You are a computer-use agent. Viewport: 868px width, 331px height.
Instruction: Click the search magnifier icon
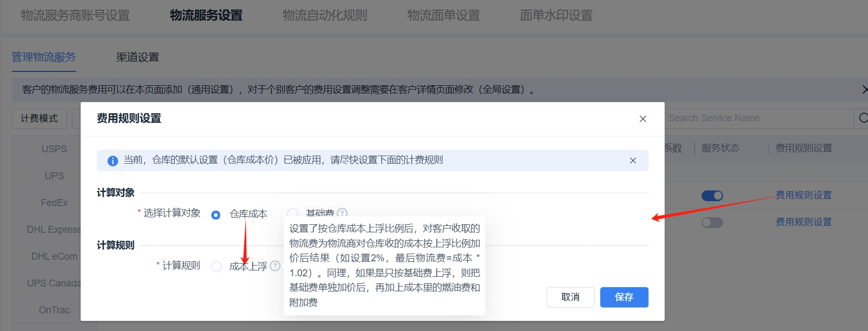(x=862, y=118)
